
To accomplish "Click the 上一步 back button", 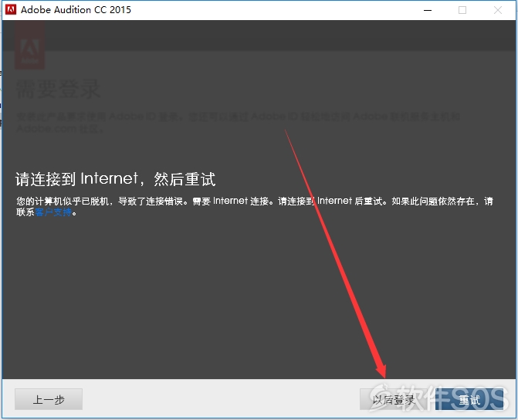I will 49,399.
